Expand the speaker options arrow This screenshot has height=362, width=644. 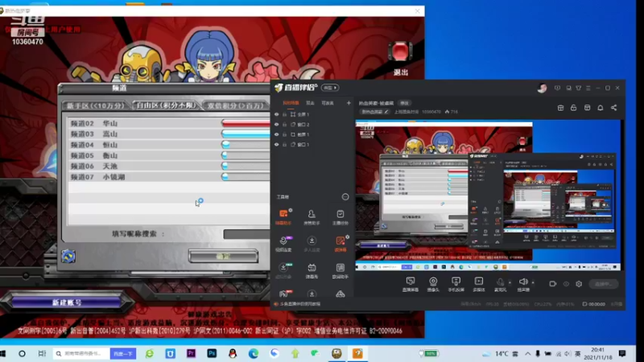pyautogui.click(x=533, y=282)
